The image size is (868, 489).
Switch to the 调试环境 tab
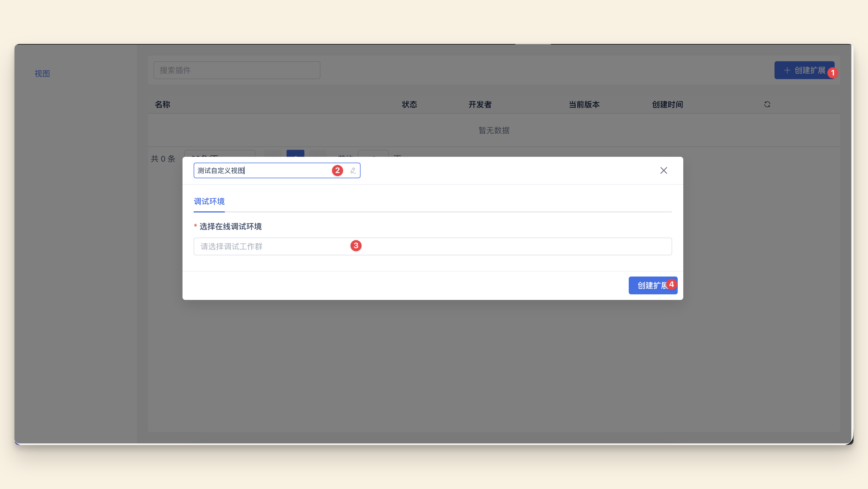(x=209, y=202)
